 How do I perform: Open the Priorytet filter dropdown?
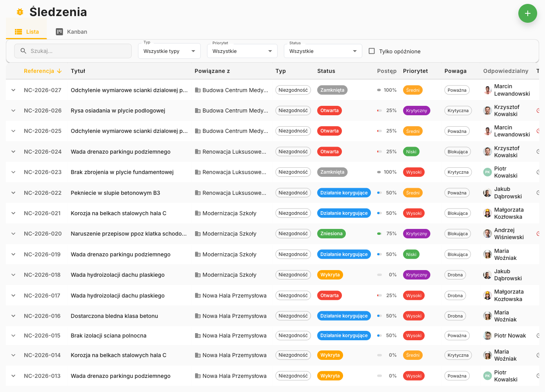(242, 51)
